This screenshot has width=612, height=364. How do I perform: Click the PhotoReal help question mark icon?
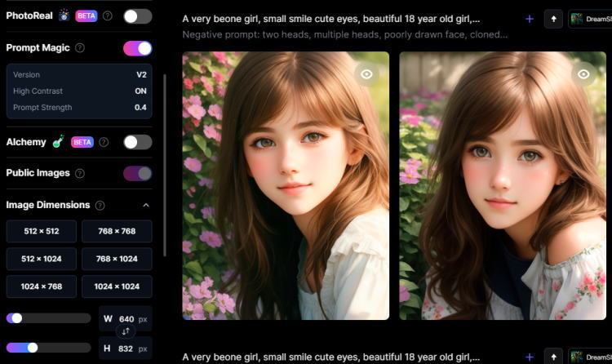point(109,16)
